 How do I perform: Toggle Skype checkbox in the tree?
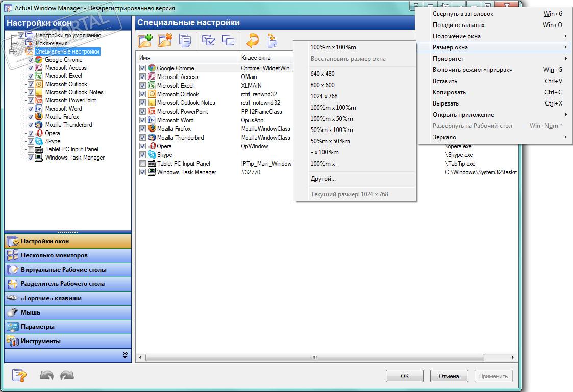click(x=31, y=141)
